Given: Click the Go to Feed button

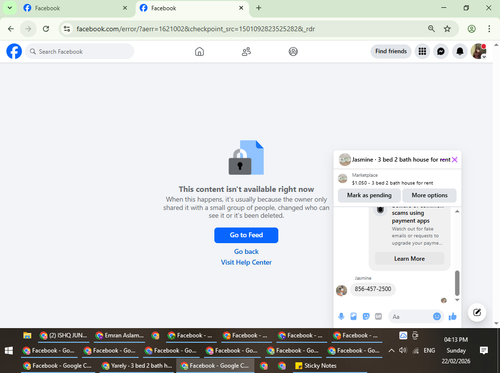Looking at the screenshot, I should tap(246, 235).
